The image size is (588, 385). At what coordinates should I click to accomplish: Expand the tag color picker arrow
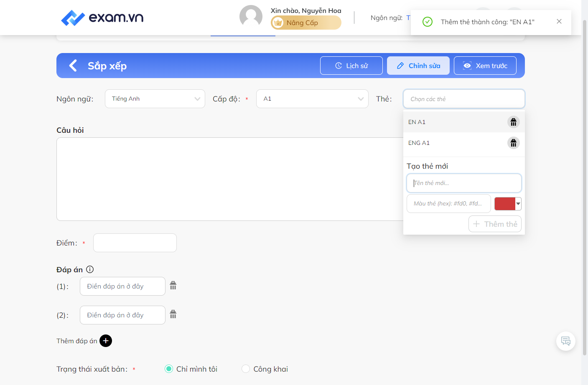click(x=518, y=204)
